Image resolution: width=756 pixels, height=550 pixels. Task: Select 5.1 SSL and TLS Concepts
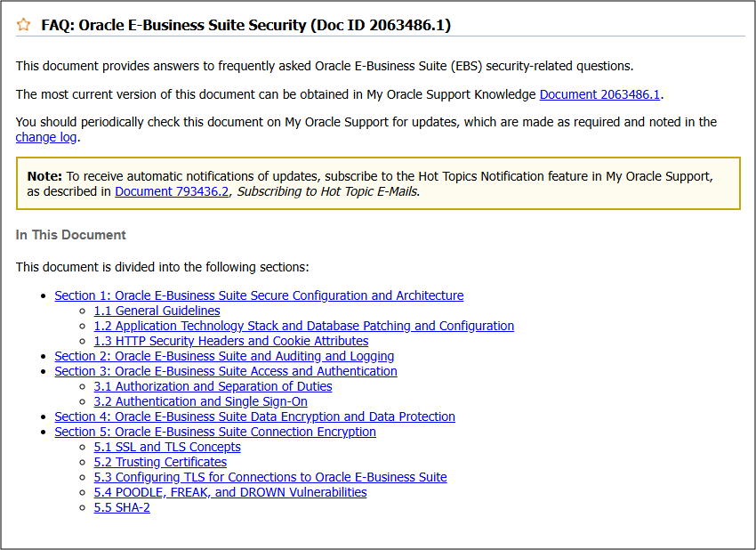167,447
